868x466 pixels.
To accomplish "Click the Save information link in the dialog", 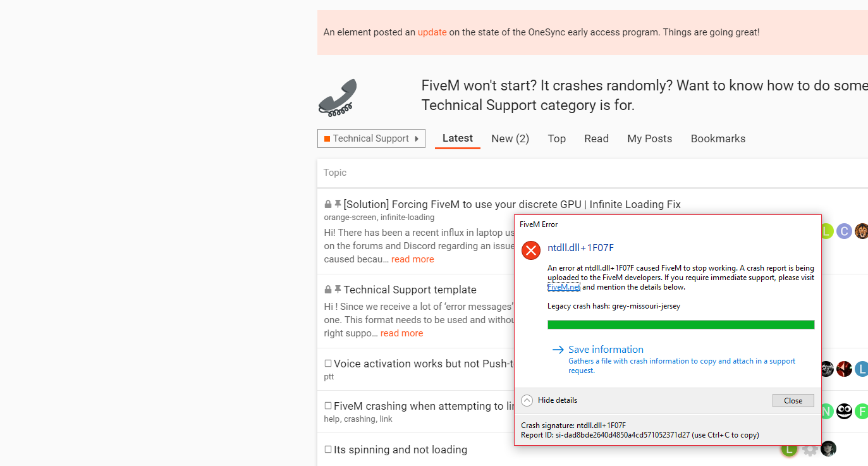I will pos(606,350).
